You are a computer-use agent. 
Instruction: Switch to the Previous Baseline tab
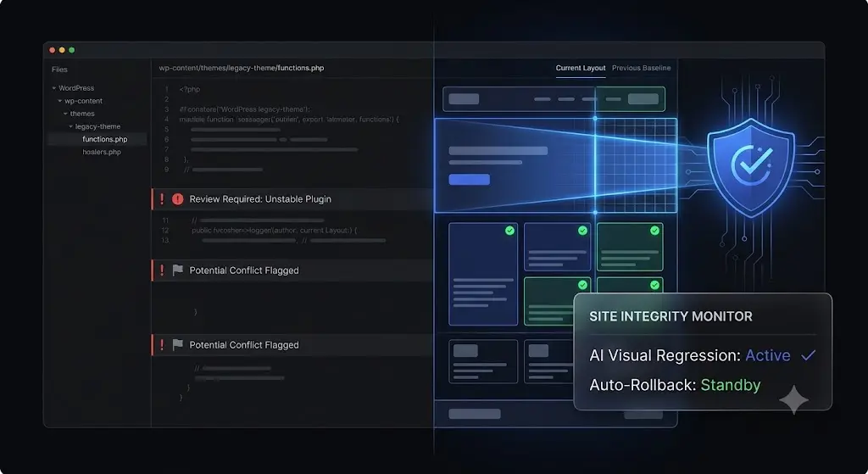coord(641,68)
